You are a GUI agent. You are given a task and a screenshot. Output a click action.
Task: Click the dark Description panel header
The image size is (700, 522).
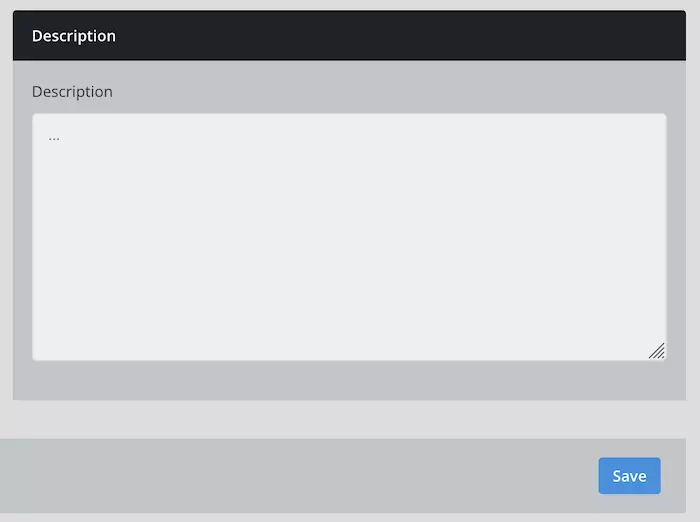(349, 36)
